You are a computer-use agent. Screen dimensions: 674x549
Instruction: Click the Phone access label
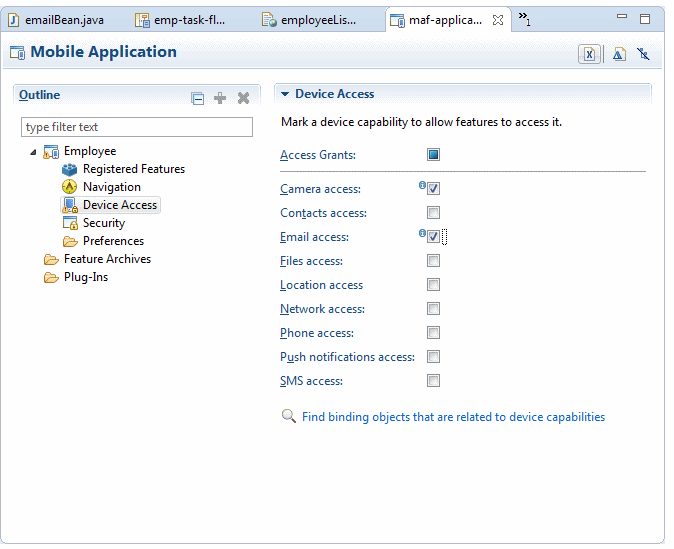[317, 333]
